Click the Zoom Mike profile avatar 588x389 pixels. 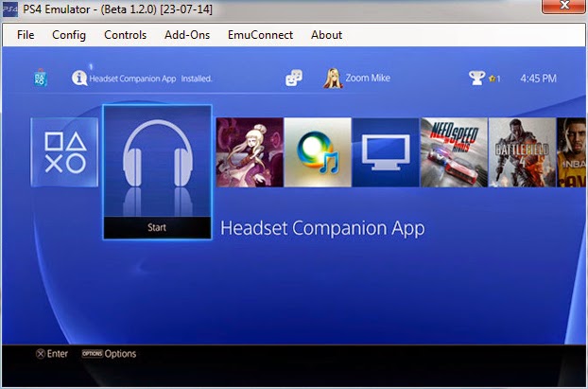(333, 79)
